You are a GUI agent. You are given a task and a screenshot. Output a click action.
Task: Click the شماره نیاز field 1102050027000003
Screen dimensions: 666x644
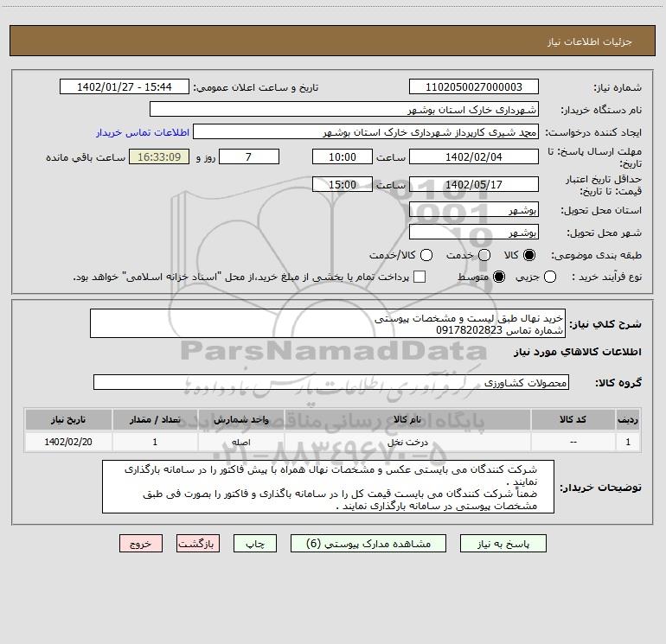pos(474,87)
